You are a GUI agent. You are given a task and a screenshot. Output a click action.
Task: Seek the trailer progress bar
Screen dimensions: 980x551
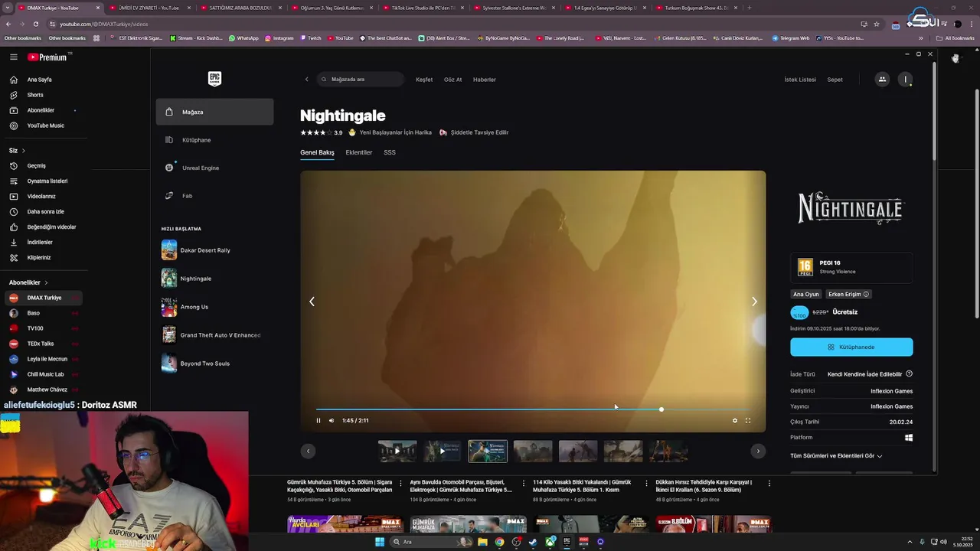533,409
